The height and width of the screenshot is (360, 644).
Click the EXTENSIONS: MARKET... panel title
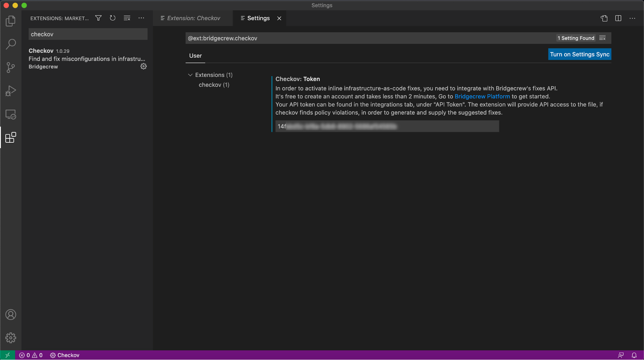(59, 18)
